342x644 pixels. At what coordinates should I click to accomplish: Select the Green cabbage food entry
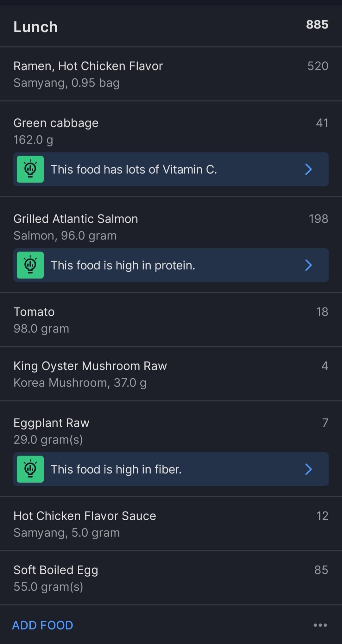[56, 131]
